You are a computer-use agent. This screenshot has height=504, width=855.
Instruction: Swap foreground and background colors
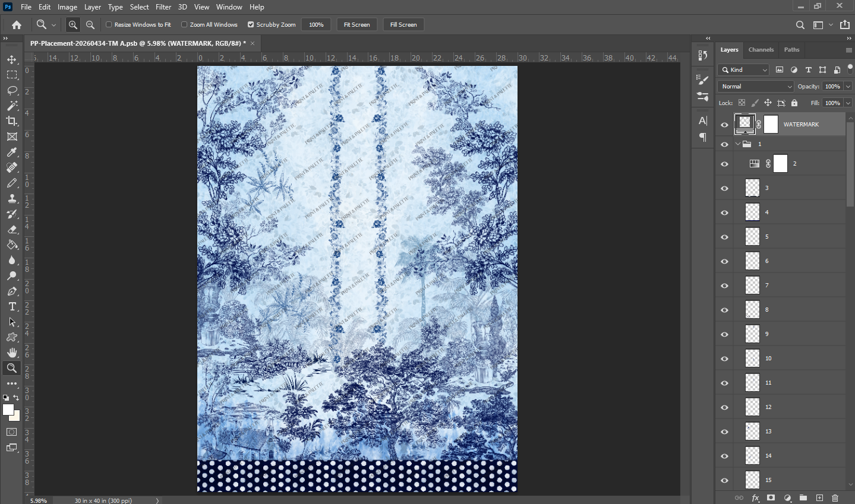pyautogui.click(x=16, y=398)
